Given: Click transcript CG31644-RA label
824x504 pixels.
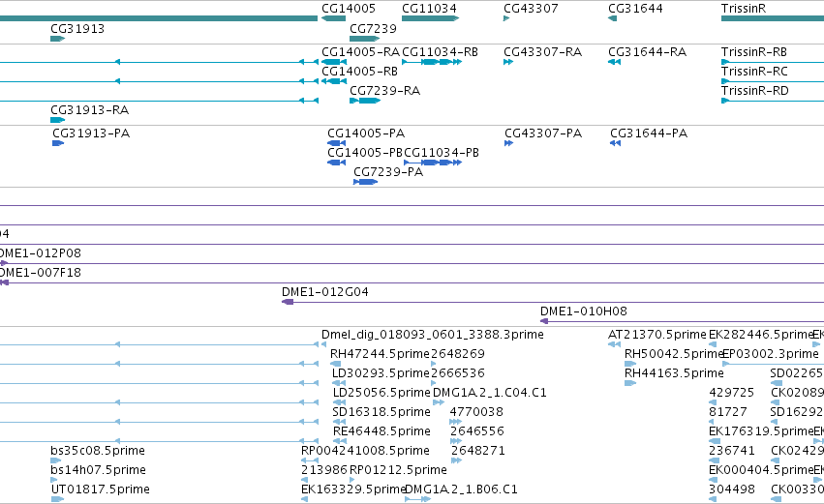Looking at the screenshot, I should pyautogui.click(x=647, y=52).
